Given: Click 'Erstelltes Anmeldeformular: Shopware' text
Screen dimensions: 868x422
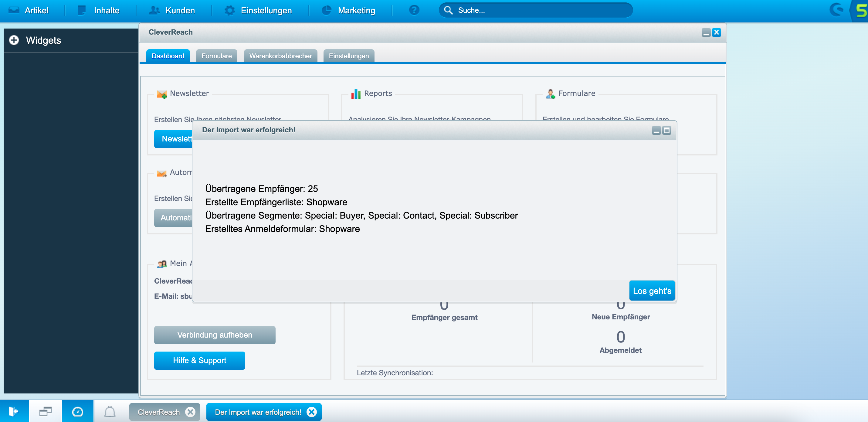Looking at the screenshot, I should pyautogui.click(x=282, y=229).
